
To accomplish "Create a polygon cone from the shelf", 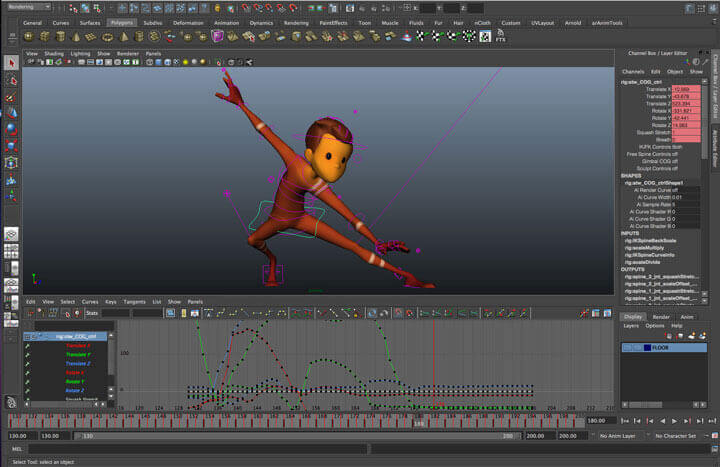I will coord(76,36).
